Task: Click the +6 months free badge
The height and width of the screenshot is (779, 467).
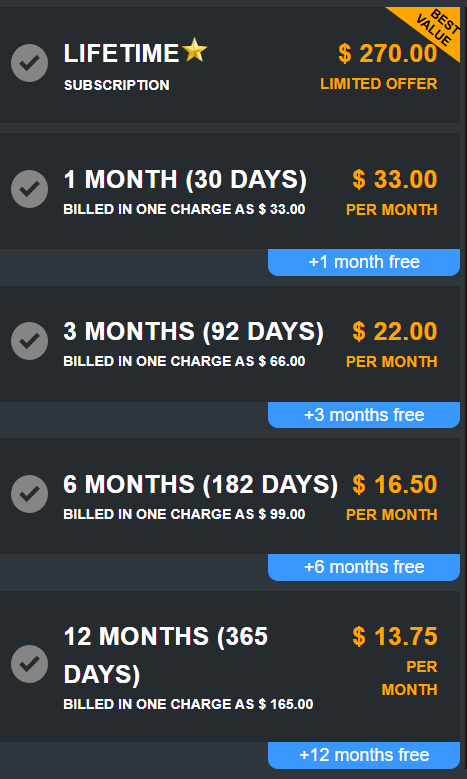Action: pyautogui.click(x=364, y=567)
